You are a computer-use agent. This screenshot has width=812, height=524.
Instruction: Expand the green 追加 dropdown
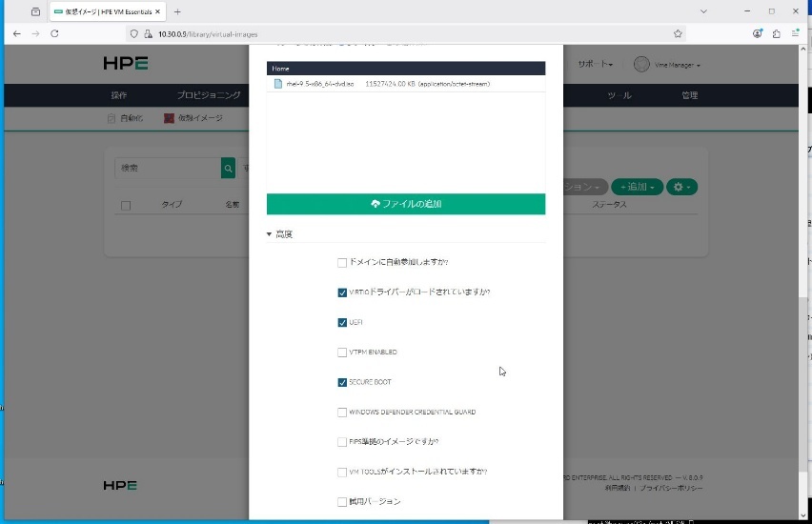(x=636, y=187)
